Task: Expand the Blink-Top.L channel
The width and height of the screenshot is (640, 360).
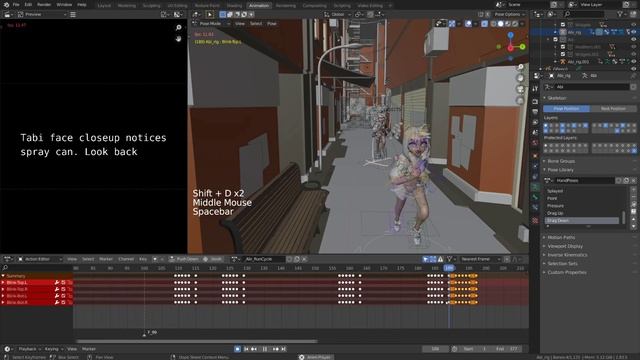Action: pos(3,282)
